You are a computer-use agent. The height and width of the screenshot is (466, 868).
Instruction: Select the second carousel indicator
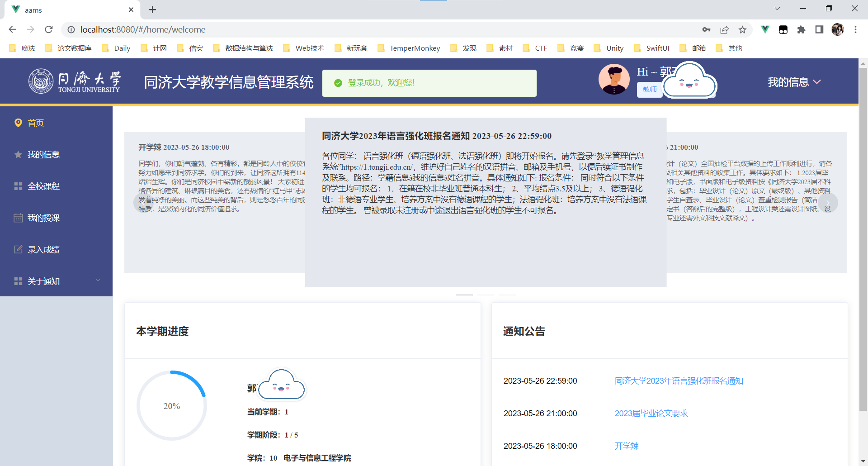coord(486,295)
